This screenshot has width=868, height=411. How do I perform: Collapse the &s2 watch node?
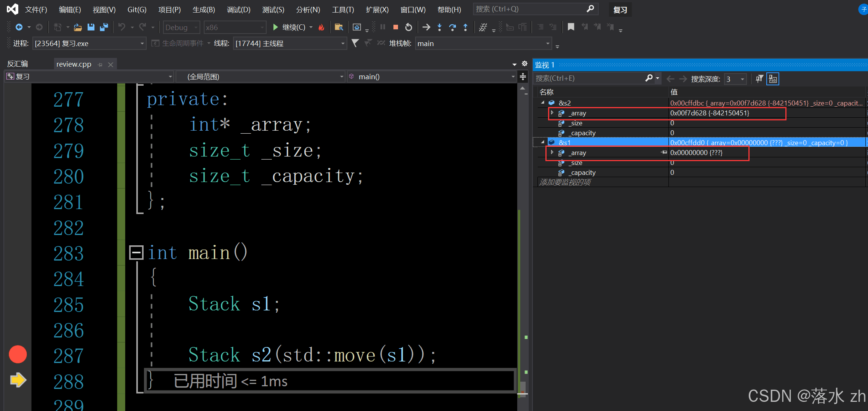543,102
